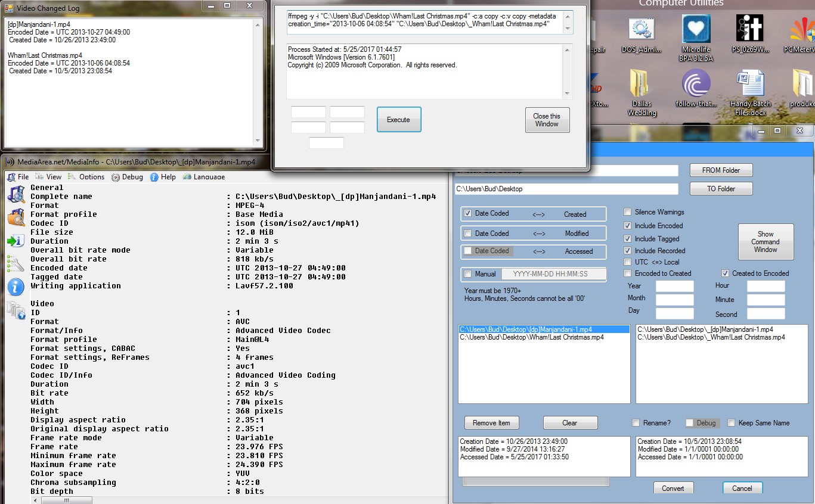
Task: Open the File menu in MediaInfo
Action: click(18, 177)
